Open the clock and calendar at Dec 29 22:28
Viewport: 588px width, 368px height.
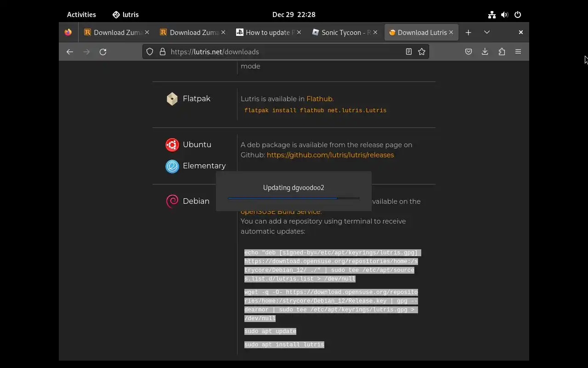pos(294,14)
